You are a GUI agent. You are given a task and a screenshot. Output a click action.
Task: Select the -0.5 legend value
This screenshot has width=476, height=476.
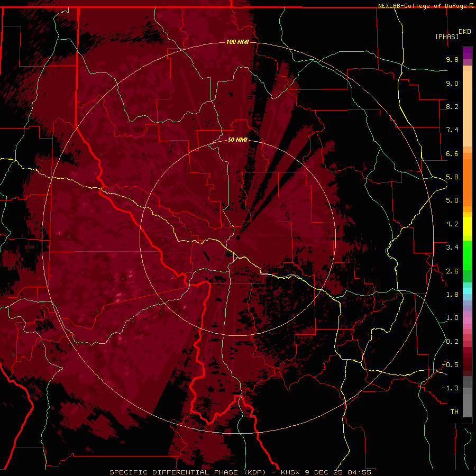pyautogui.click(x=450, y=365)
